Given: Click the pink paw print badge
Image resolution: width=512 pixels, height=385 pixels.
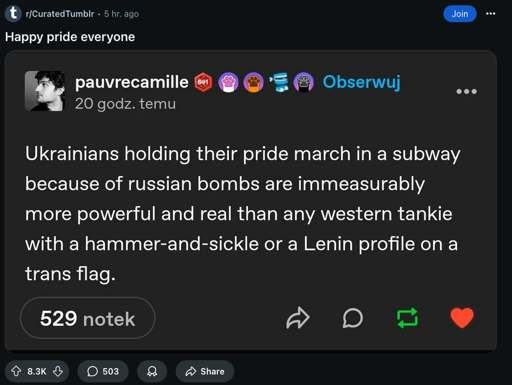Looking at the screenshot, I should tap(228, 82).
